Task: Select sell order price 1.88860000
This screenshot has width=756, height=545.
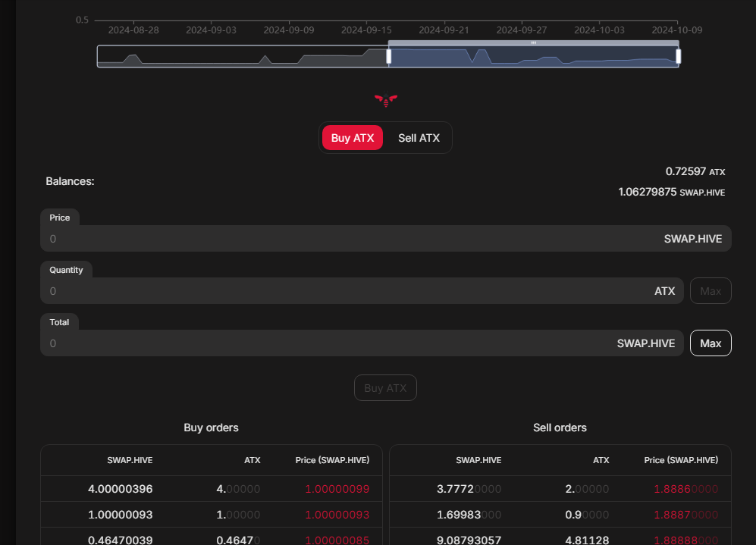Action: click(685, 489)
